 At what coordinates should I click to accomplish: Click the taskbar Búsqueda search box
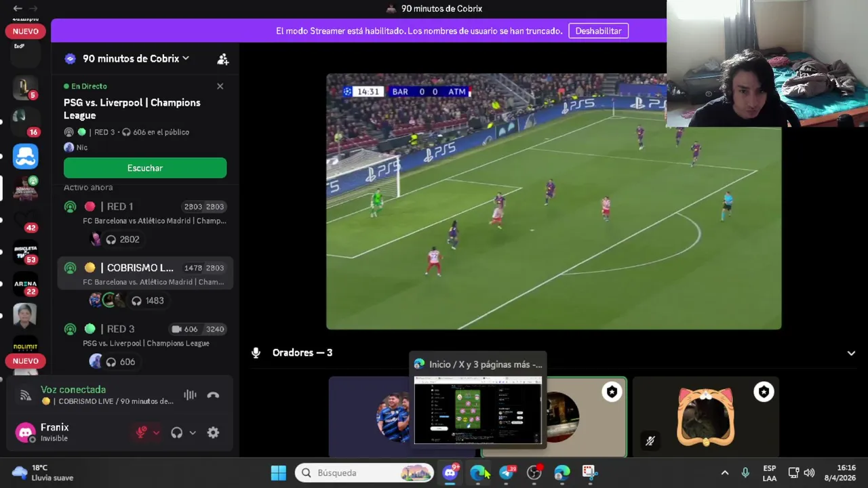coord(364,472)
